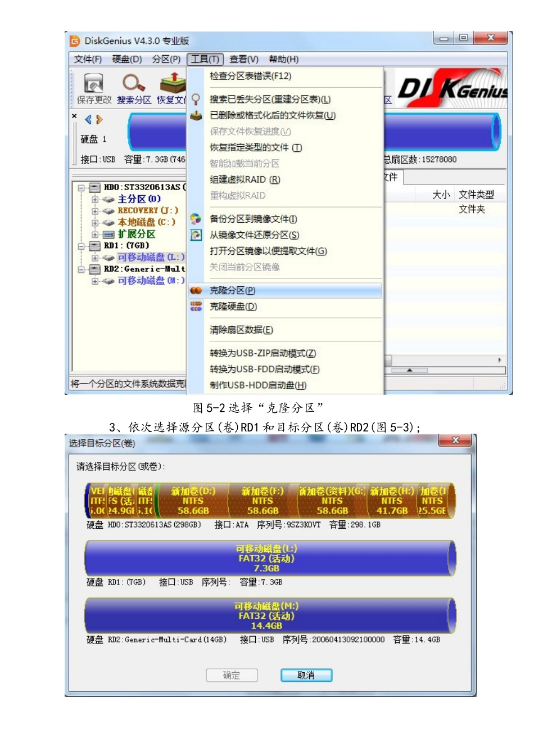534x756 pixels.
Task: Select 可移动磁盘(M:) FAT32 14.4GB partition bar
Action: tap(270, 615)
